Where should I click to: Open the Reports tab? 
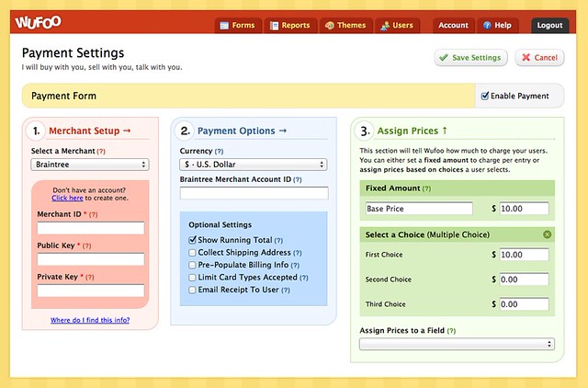(x=290, y=26)
